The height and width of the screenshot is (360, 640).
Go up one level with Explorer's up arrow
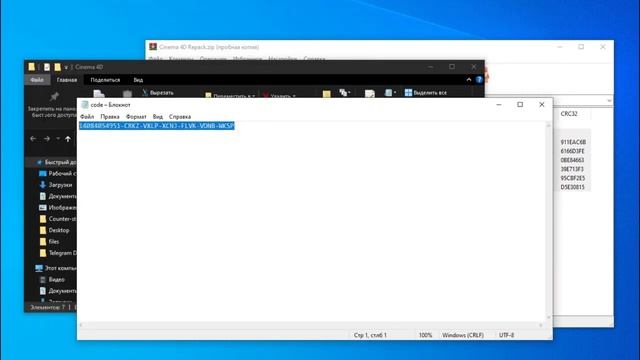point(68,139)
